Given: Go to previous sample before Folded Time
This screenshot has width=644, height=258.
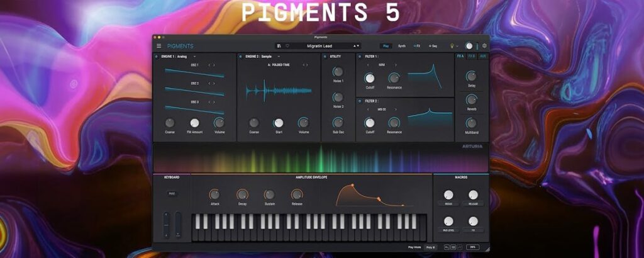Looking at the screenshot, I should (304, 65).
